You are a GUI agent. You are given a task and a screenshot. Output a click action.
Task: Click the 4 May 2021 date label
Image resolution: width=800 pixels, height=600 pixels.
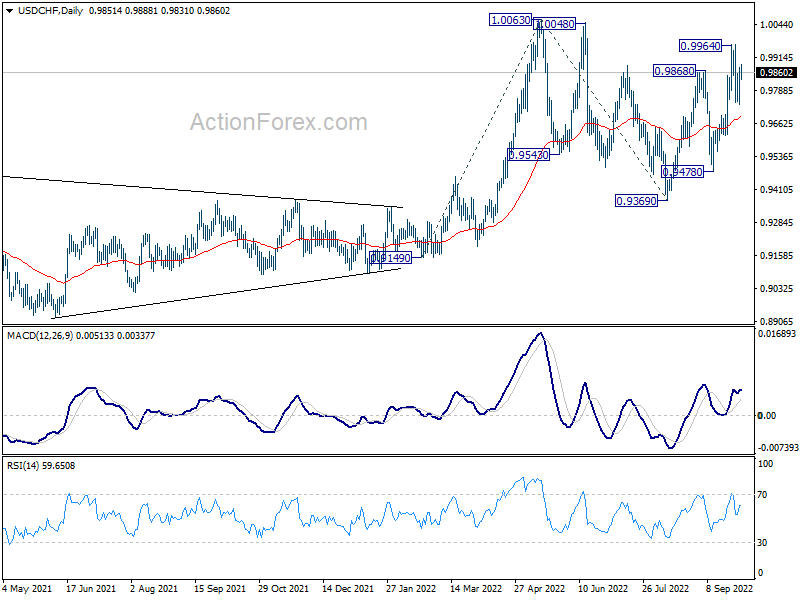click(28, 589)
